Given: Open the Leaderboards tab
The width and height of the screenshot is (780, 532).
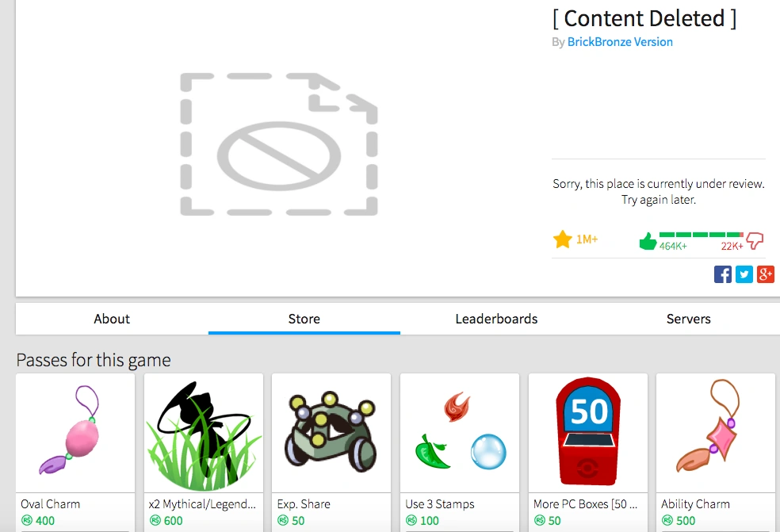Looking at the screenshot, I should pyautogui.click(x=496, y=319).
